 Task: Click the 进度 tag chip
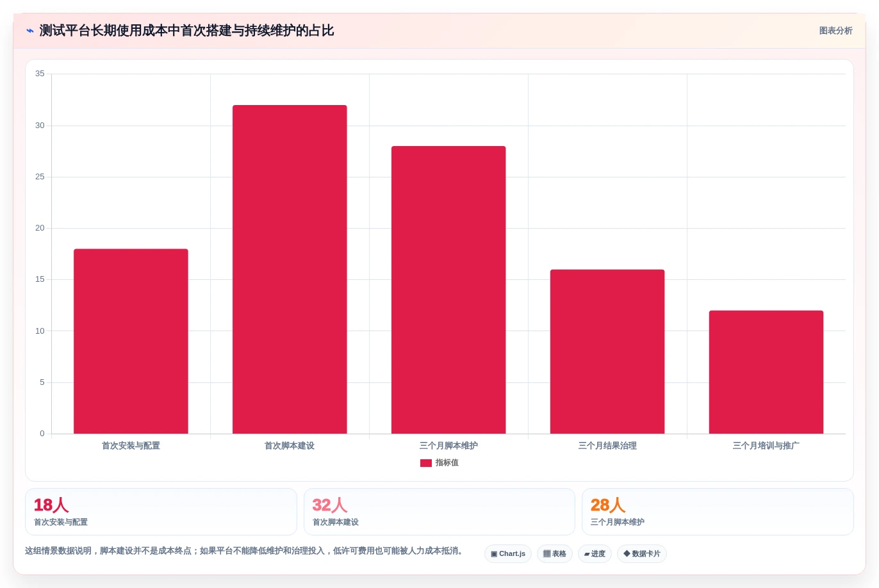(x=595, y=554)
